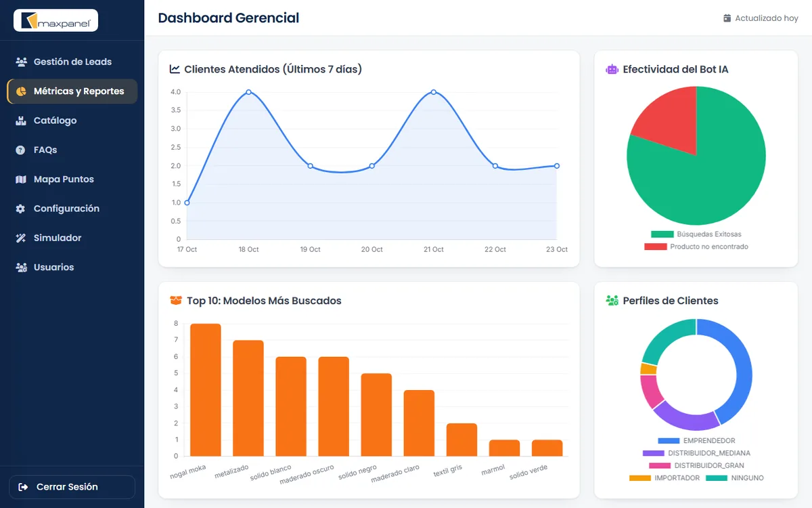The image size is (812, 508).
Task: Toggle DISTRIBUIDOR_MEDIANA purple legend swatch
Action: point(654,453)
